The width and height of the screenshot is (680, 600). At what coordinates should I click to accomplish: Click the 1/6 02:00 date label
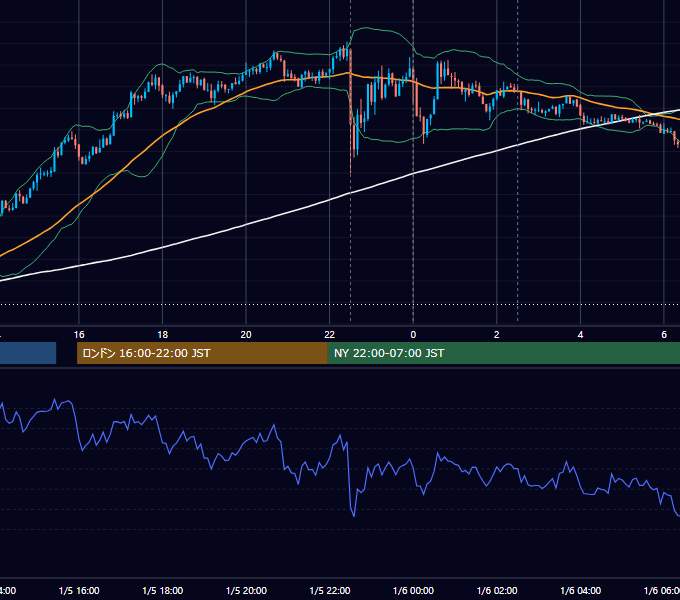(497, 590)
